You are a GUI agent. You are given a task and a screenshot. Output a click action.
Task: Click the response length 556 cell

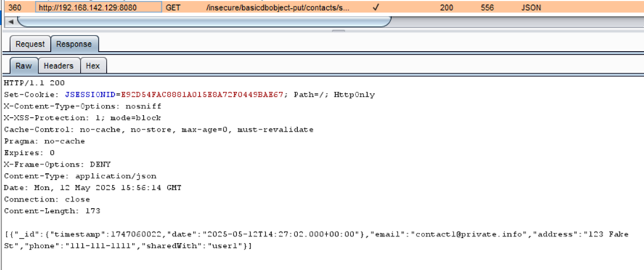[x=487, y=7]
